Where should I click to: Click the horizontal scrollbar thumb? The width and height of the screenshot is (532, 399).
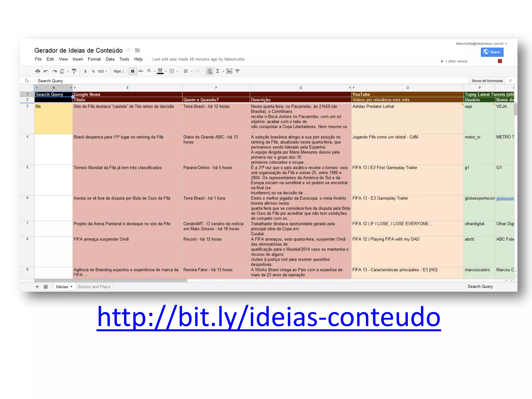[111, 281]
